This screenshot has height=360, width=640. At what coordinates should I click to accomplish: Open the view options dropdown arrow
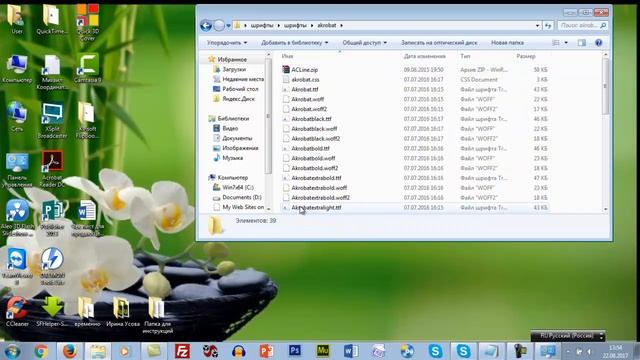[566, 42]
